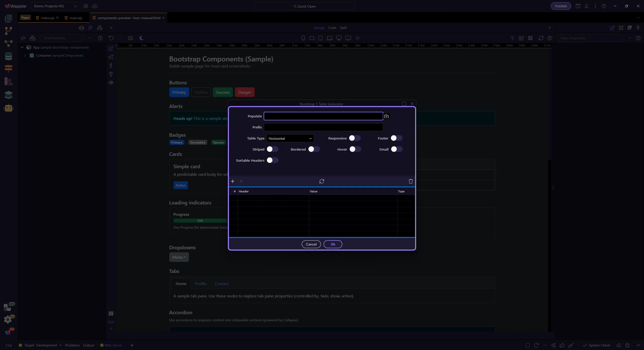Expand the Container sampleComponents tree node
644x350 pixels.
[25, 55]
